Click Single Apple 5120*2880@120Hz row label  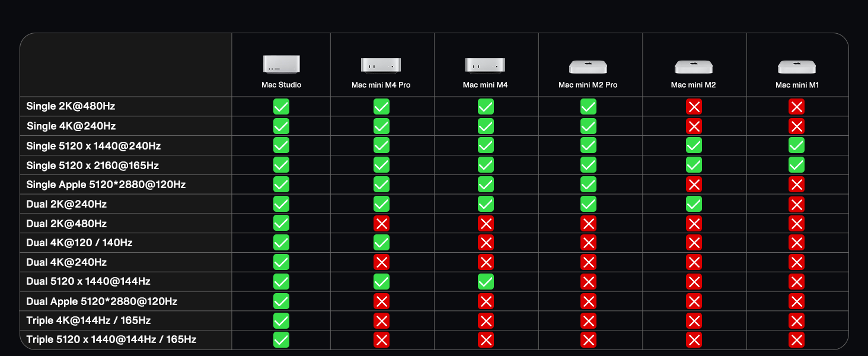tap(106, 185)
